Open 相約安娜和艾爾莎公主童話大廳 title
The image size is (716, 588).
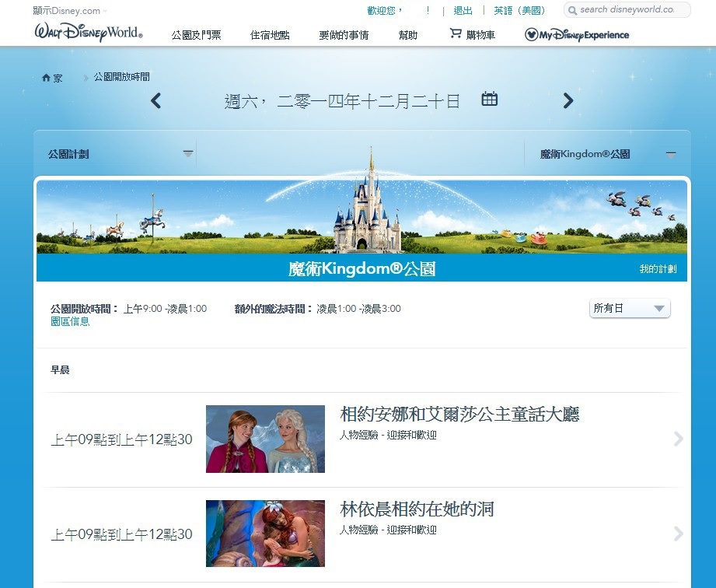pos(459,415)
